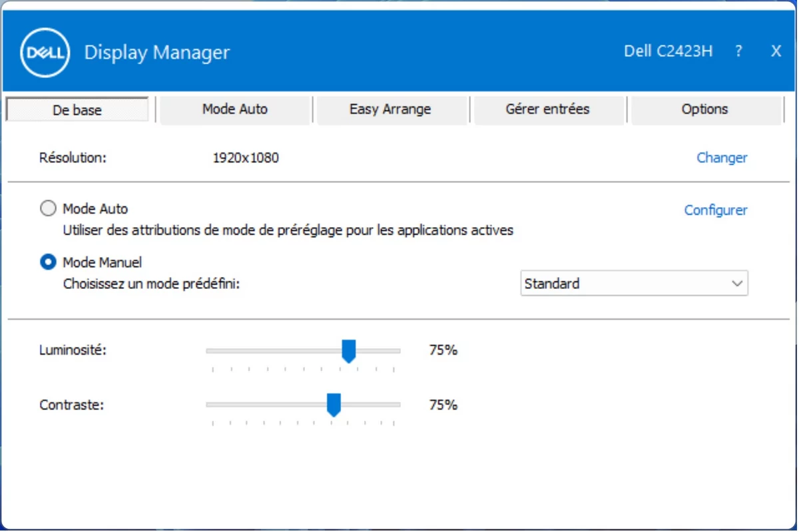Image resolution: width=799 pixels, height=532 pixels.
Task: Close Display Manager with the X
Action: [x=776, y=51]
